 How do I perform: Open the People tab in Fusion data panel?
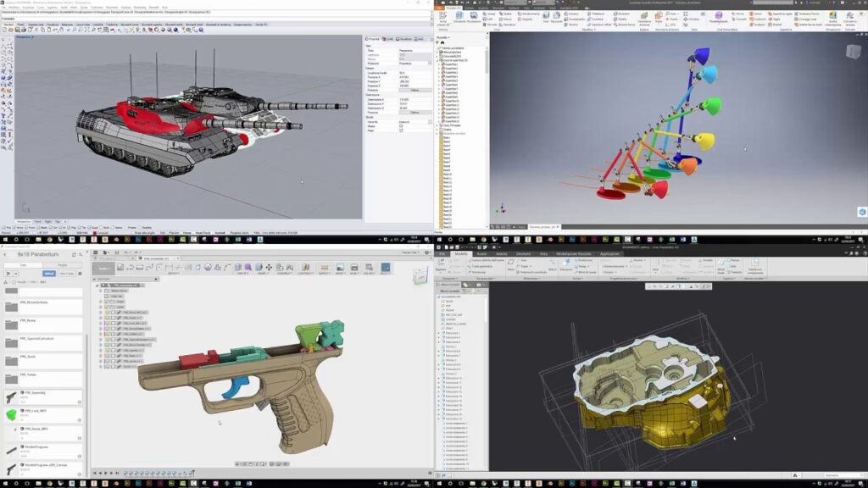63,265
